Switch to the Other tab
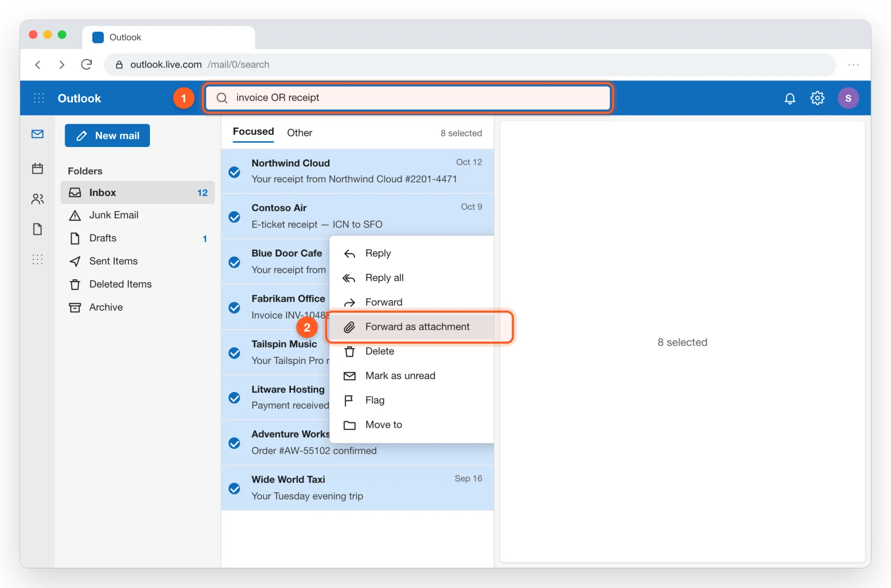This screenshot has width=891, height=588. (299, 133)
